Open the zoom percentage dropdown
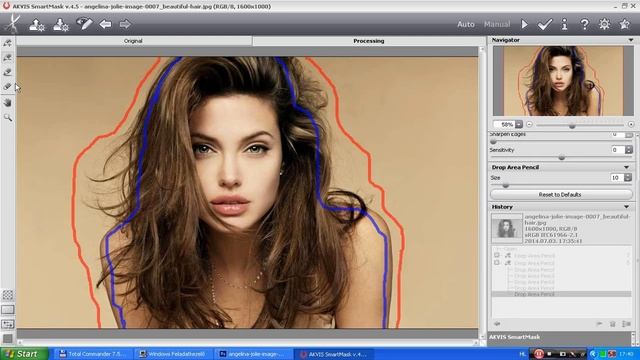 tap(519, 124)
